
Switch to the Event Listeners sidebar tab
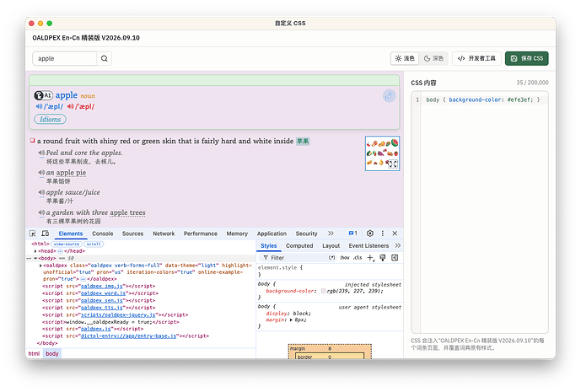[369, 245]
